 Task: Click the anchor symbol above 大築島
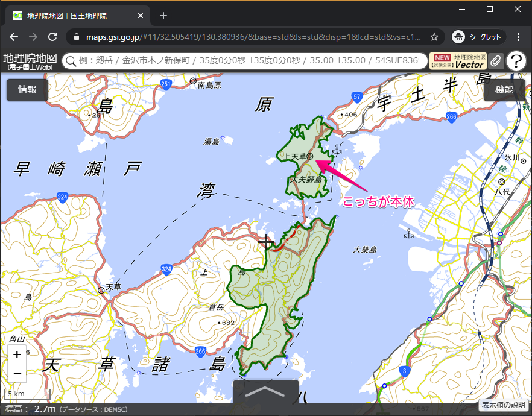click(x=408, y=234)
